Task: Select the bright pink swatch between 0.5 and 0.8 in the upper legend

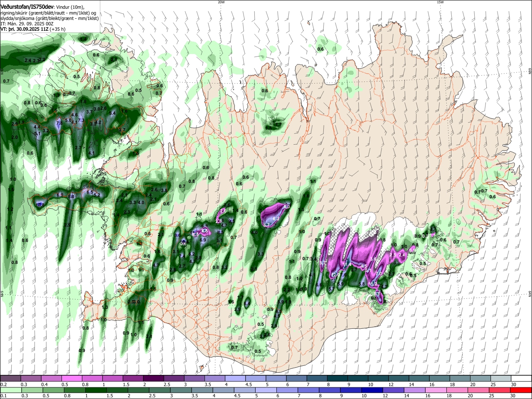Action: click(x=71, y=379)
